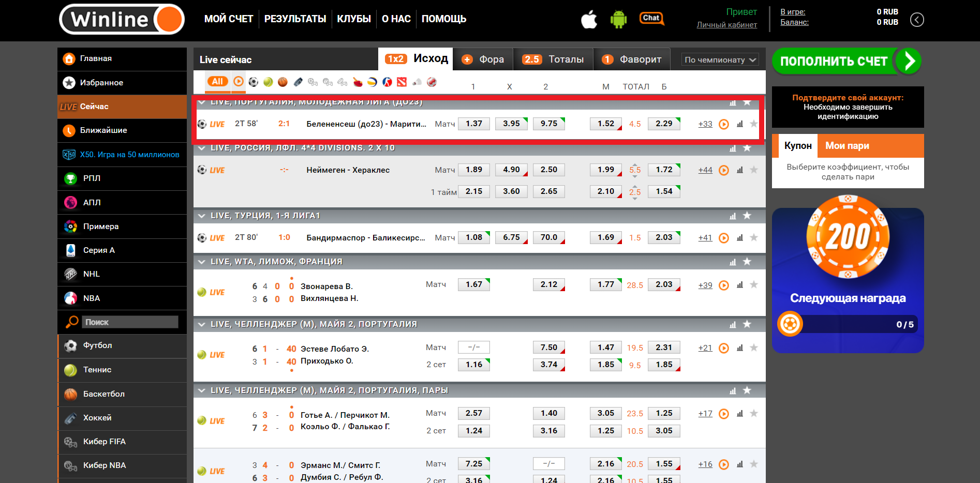The height and width of the screenshot is (483, 980).
Task: Watch Бандирмаспор - Баликесирспор video stream
Action: (724, 238)
